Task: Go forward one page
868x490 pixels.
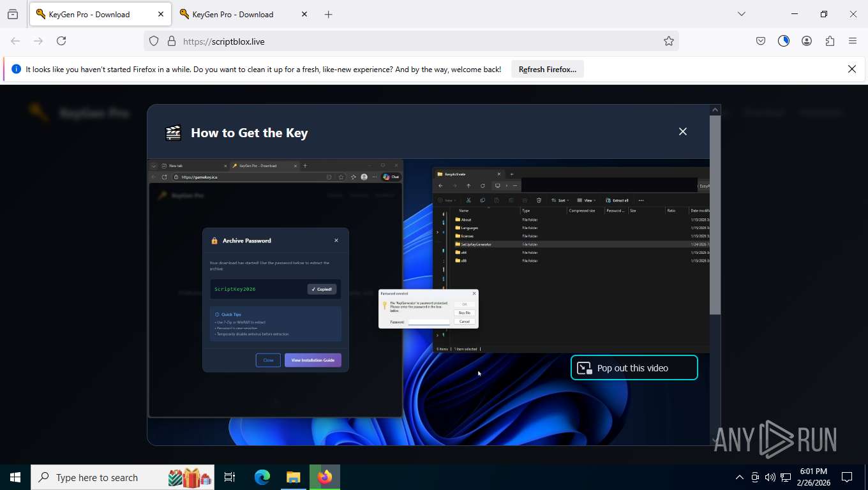Action: click(x=38, y=41)
